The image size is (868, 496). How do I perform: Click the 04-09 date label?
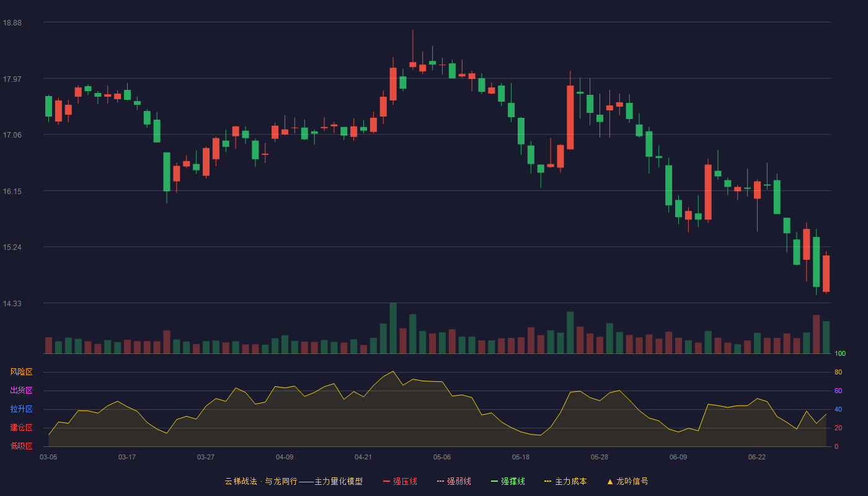point(285,457)
